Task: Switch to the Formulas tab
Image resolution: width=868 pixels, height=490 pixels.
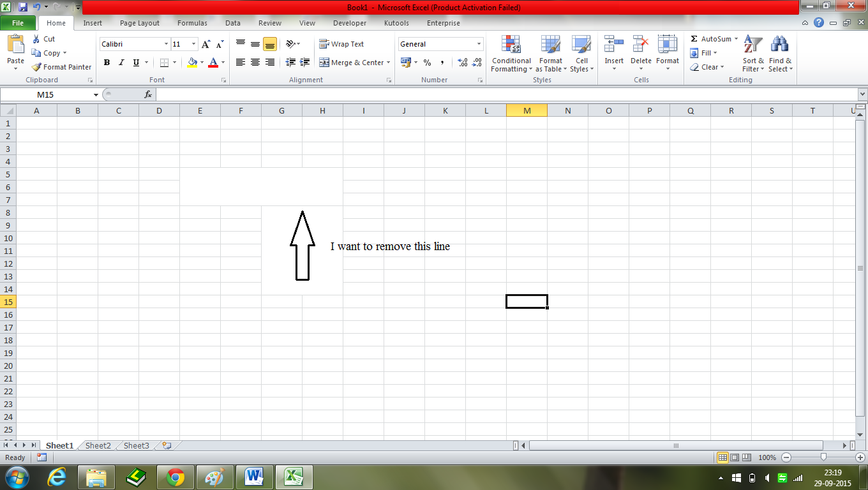Action: pyautogui.click(x=192, y=23)
